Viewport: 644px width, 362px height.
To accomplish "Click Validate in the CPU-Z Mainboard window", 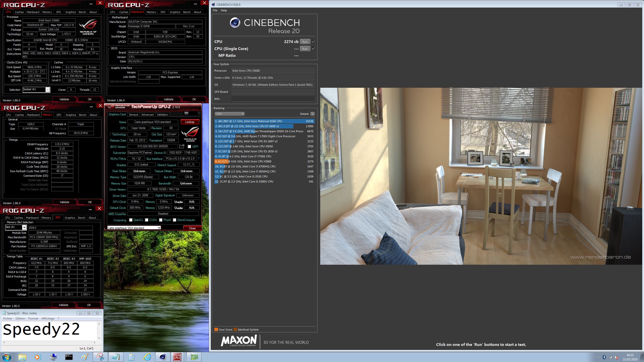I will pos(169,99).
